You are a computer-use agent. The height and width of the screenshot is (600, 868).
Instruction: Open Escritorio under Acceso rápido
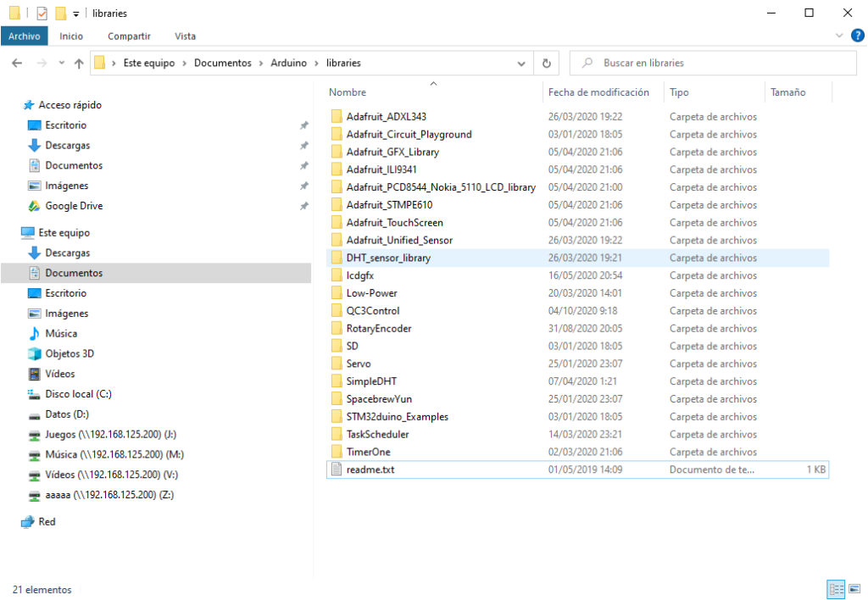[x=65, y=125]
